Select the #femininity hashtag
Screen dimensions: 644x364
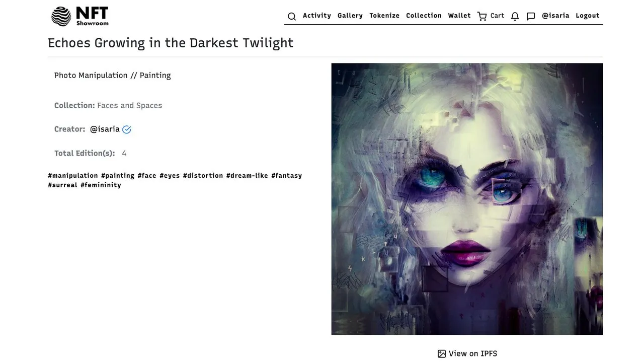(101, 185)
